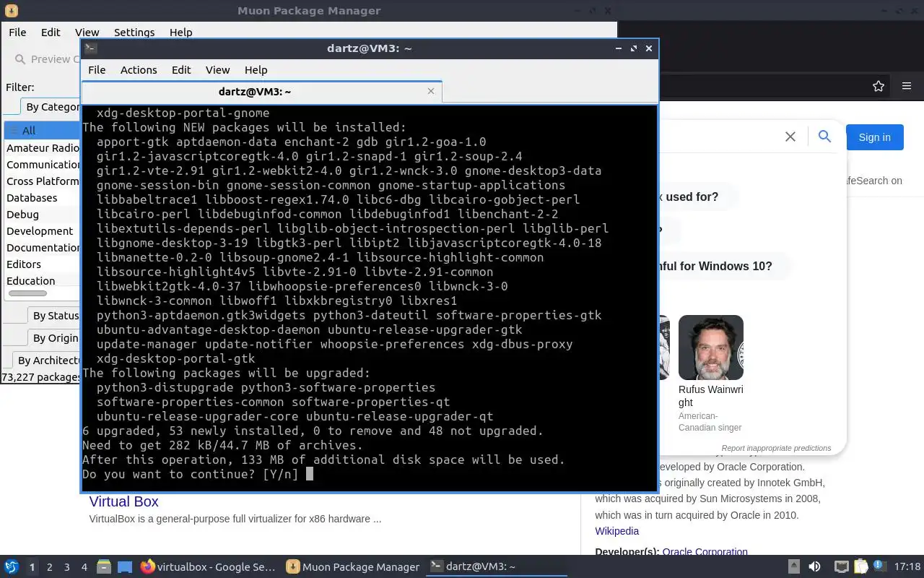Open Muon Help menu
Screen dimensions: 924x578
[x=181, y=33]
